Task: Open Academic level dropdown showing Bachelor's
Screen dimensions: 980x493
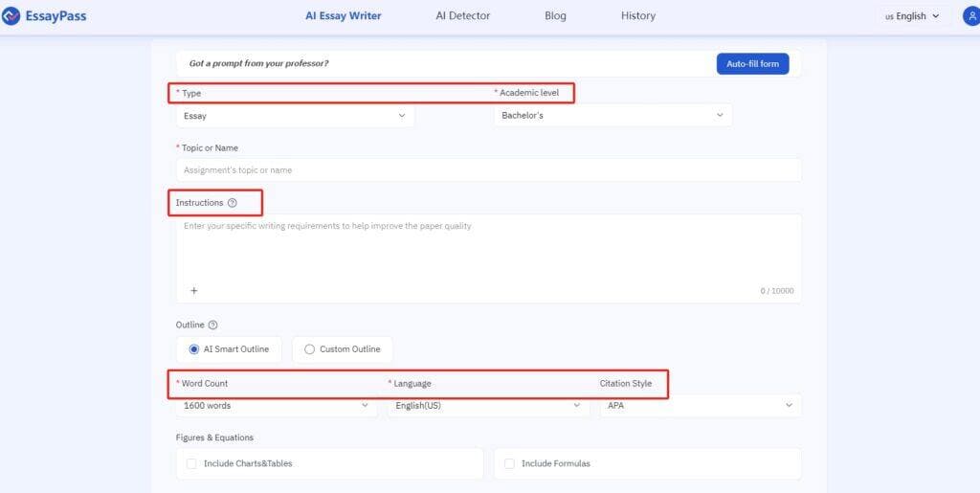Action: [612, 116]
